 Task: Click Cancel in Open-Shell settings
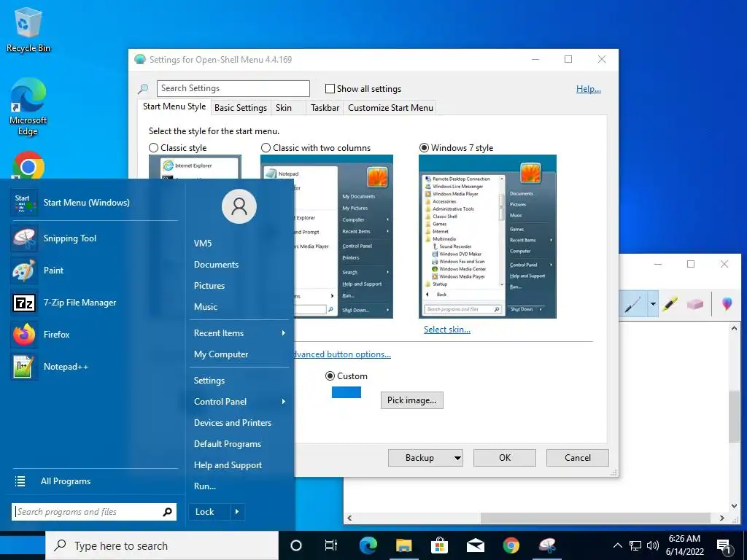coord(578,458)
